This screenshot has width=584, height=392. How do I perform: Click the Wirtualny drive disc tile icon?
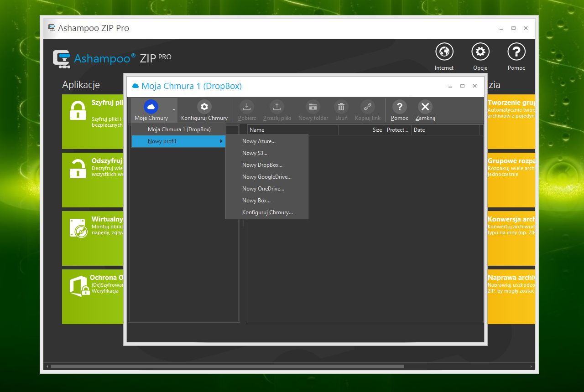point(78,228)
